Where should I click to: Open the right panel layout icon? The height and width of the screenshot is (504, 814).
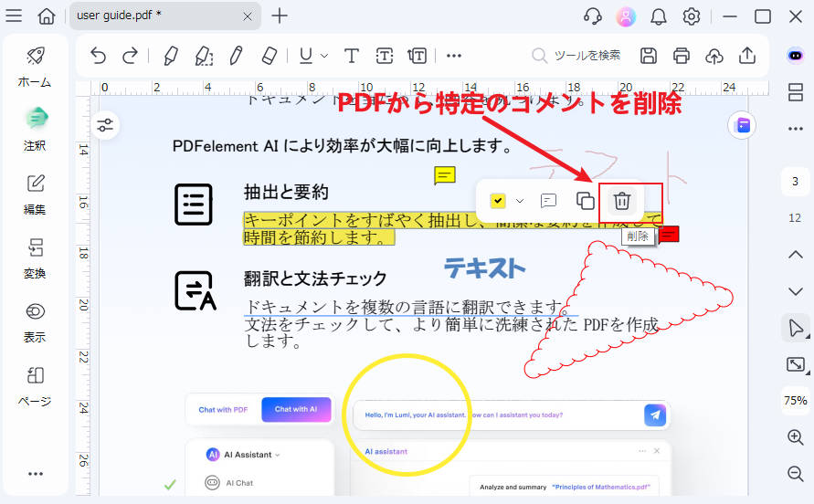point(796,92)
